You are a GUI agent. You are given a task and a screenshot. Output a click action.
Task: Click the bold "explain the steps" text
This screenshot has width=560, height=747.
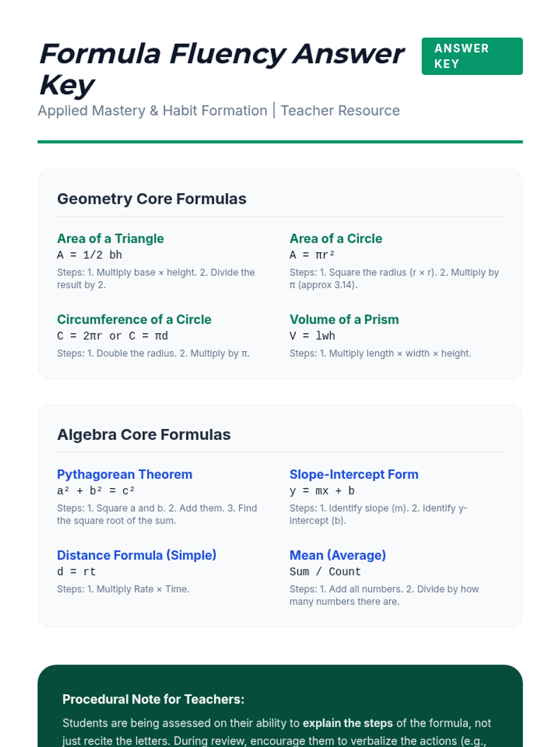pyautogui.click(x=348, y=723)
